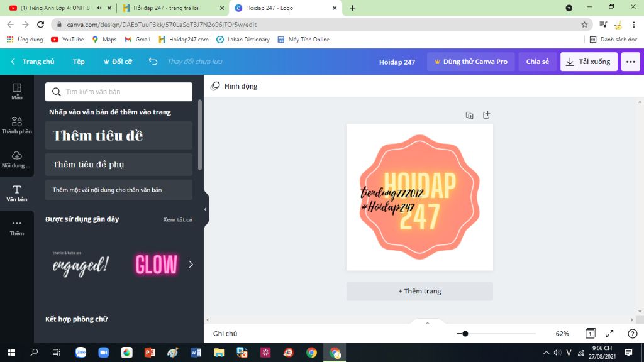
Task: Click the address bar URL
Action: coord(162,25)
